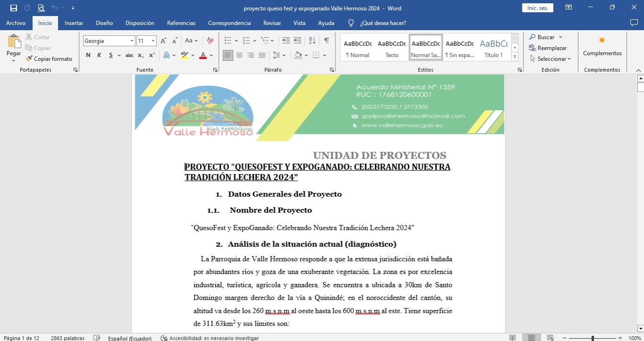
Task: Apply bullet list formatting
Action: (228, 41)
